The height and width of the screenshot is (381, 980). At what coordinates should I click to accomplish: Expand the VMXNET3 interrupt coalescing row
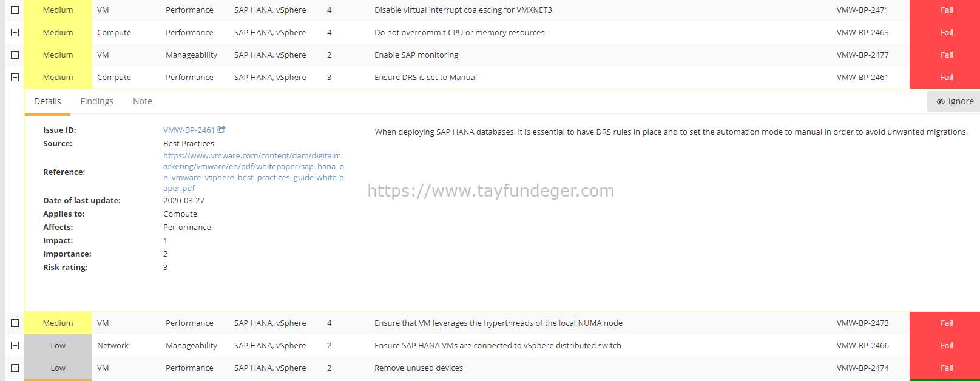pyautogui.click(x=15, y=10)
